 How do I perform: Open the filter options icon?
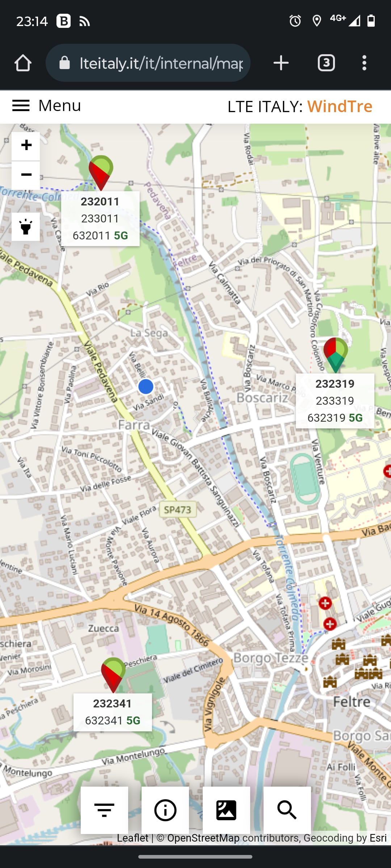pyautogui.click(x=104, y=810)
